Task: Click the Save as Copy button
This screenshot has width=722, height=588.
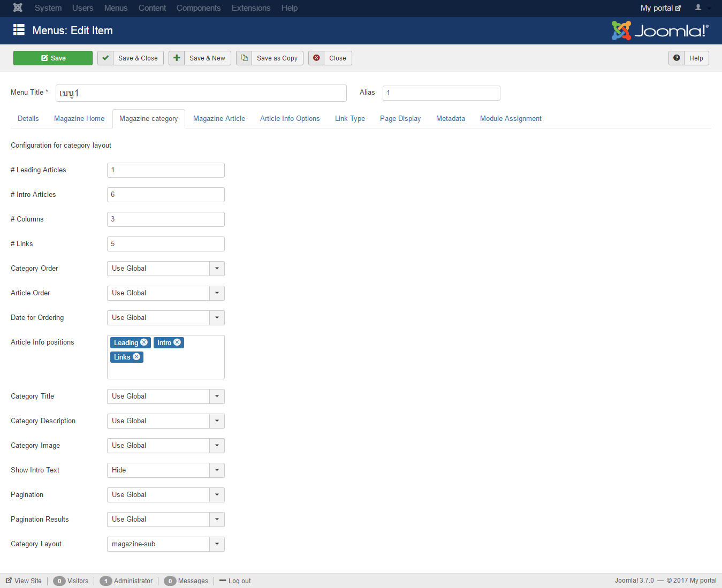Action: coord(270,58)
